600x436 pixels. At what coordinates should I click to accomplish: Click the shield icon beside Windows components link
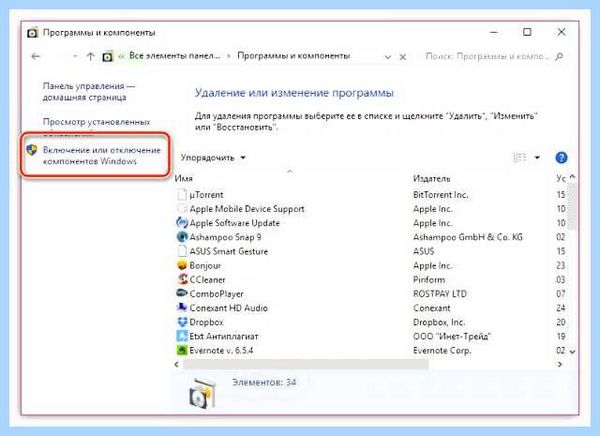click(x=32, y=150)
